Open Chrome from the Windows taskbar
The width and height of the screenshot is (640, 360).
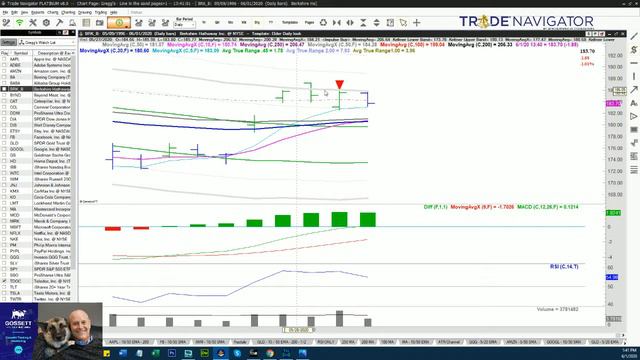pos(270,353)
